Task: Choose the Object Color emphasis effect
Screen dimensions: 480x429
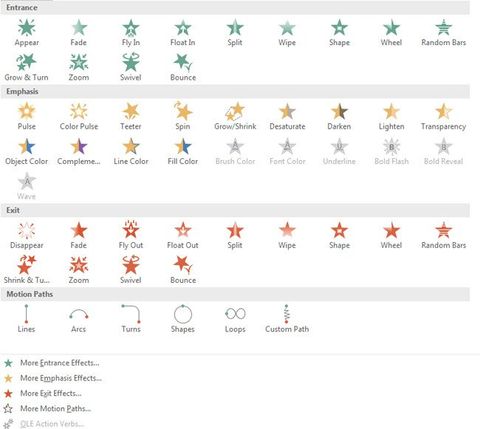Action: tap(26, 152)
